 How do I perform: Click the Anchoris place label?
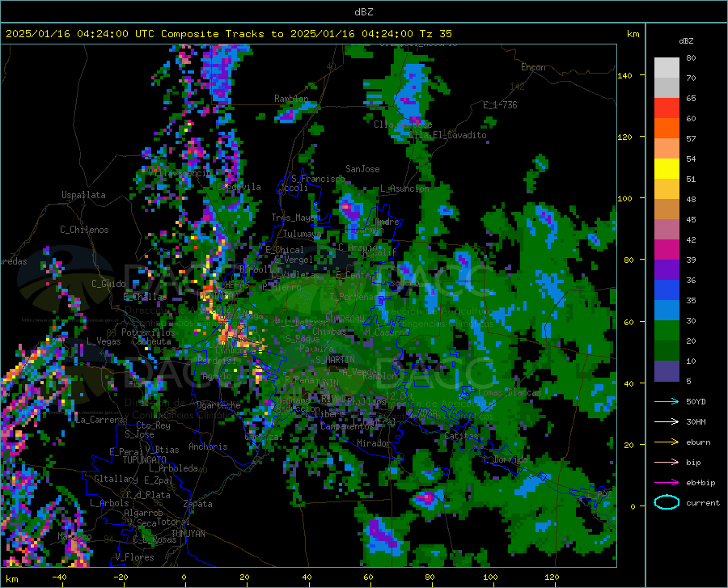tap(208, 447)
